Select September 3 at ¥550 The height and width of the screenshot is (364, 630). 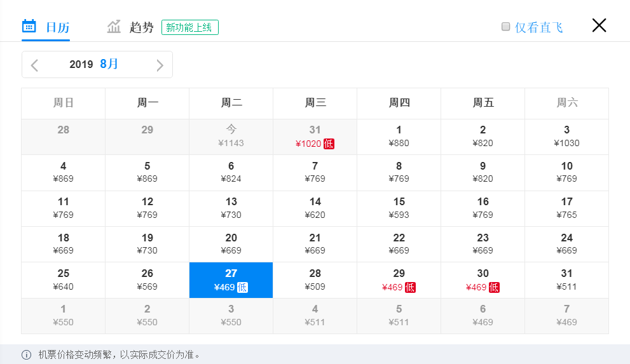click(231, 316)
